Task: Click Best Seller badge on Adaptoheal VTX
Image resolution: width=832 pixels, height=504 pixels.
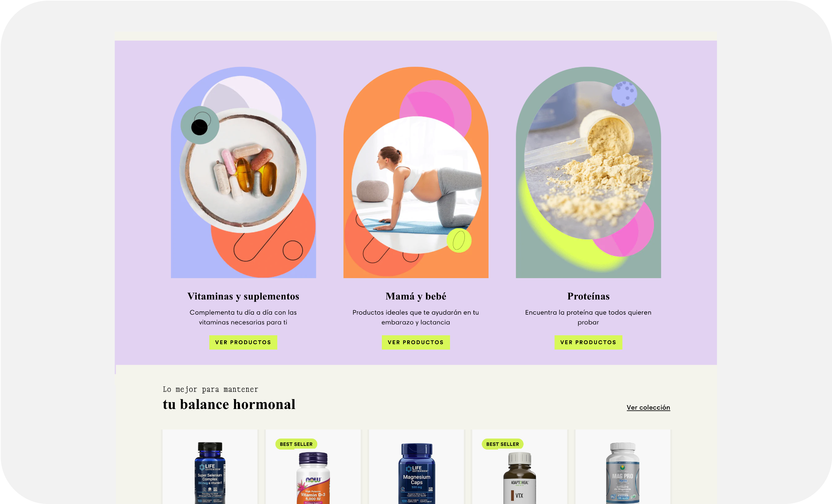Action: click(502, 444)
